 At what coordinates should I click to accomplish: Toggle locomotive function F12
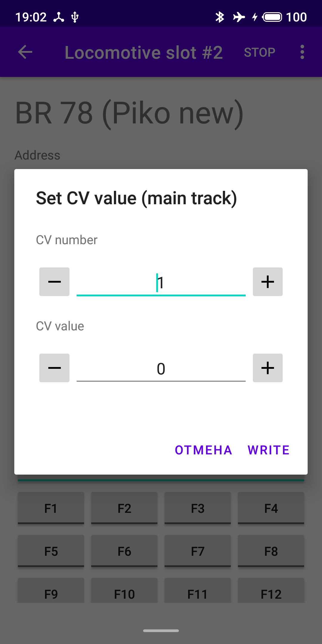[271, 593]
